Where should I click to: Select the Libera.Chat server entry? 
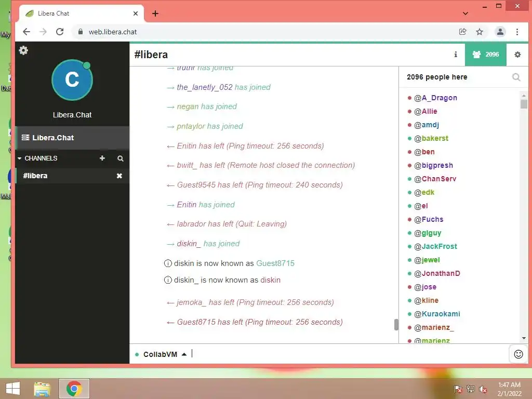click(72, 138)
